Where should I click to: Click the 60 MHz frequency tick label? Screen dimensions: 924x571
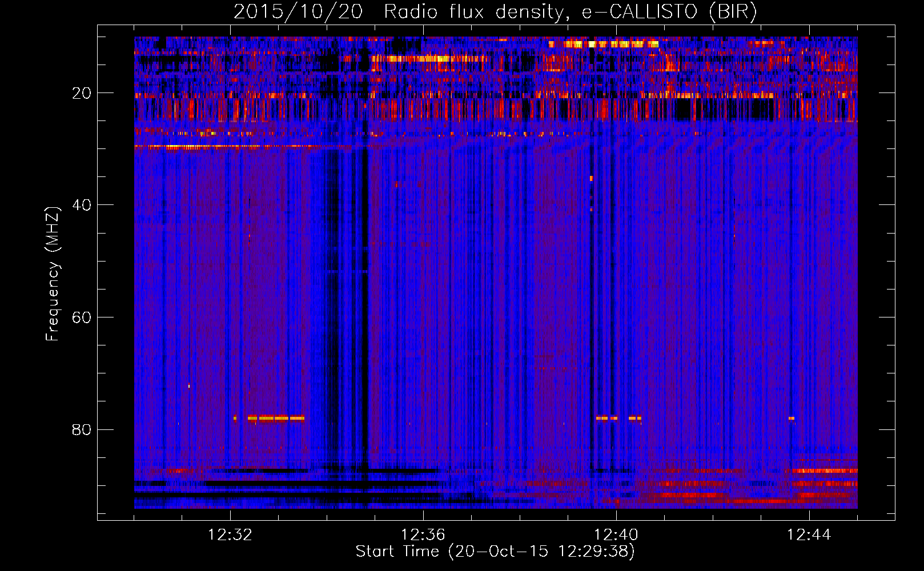coord(82,317)
